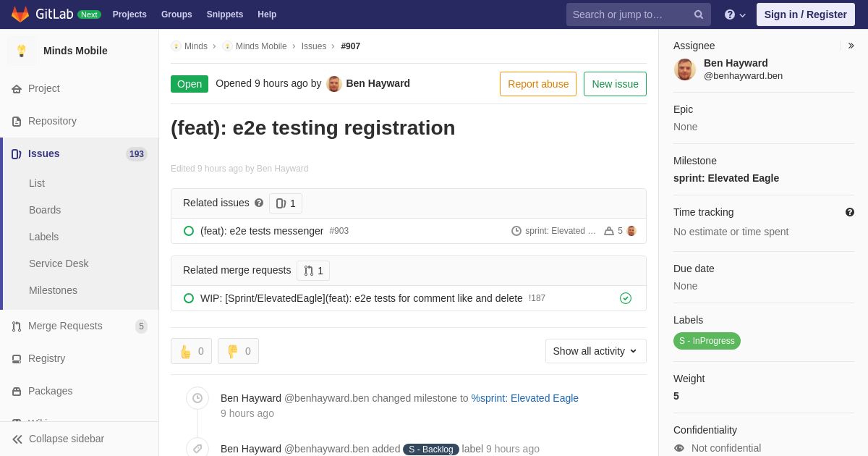Open the Merge Requests sidebar item
Viewport: 868px width, 456px height.
tap(65, 326)
